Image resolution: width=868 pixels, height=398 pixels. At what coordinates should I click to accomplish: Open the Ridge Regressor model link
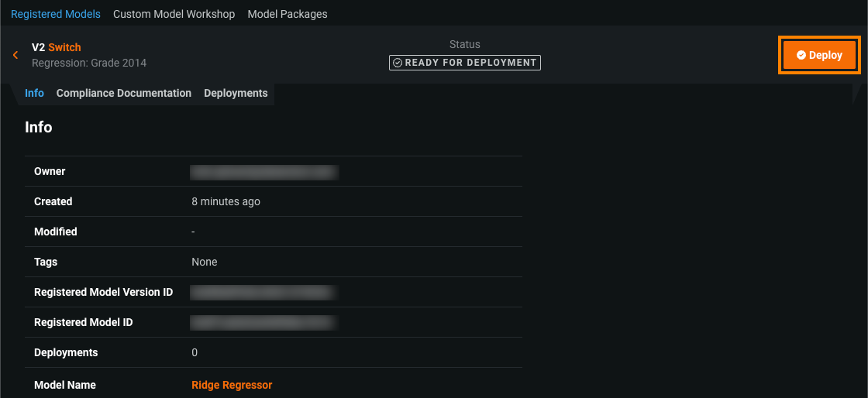click(232, 385)
